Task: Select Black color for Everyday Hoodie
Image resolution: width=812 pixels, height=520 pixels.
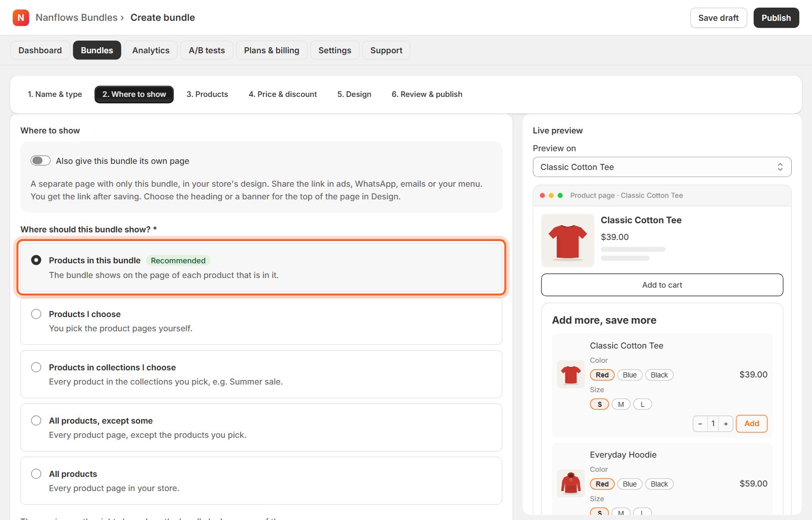Action: (659, 484)
